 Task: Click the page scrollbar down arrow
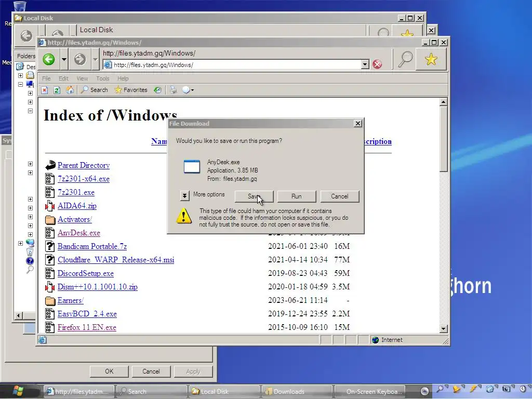click(444, 328)
